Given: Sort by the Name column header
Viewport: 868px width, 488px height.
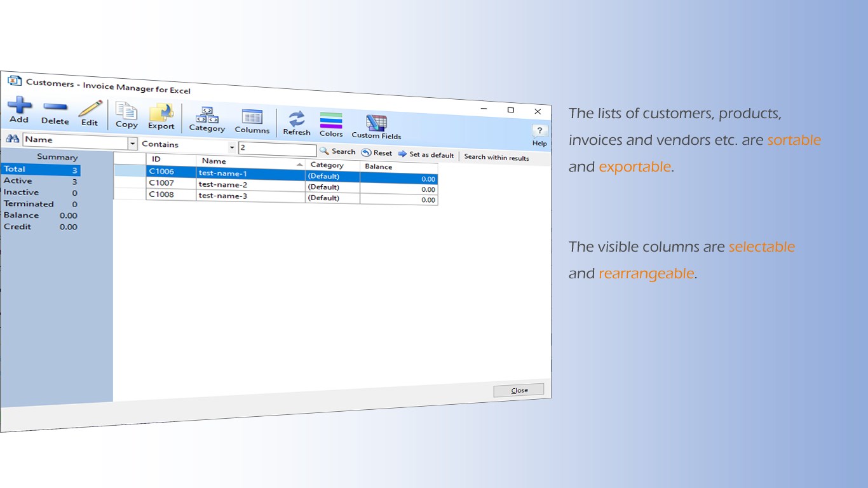Looking at the screenshot, I should point(251,161).
